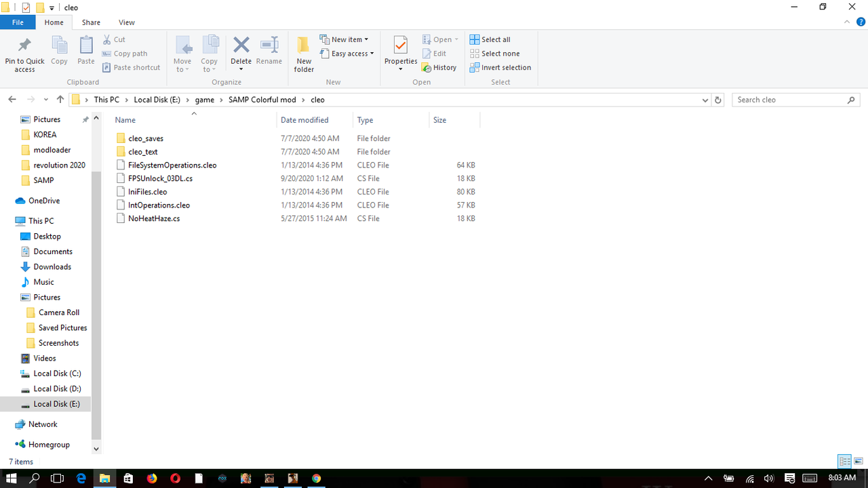The height and width of the screenshot is (488, 868).
Task: Go back with Back arrow
Action: point(12,100)
